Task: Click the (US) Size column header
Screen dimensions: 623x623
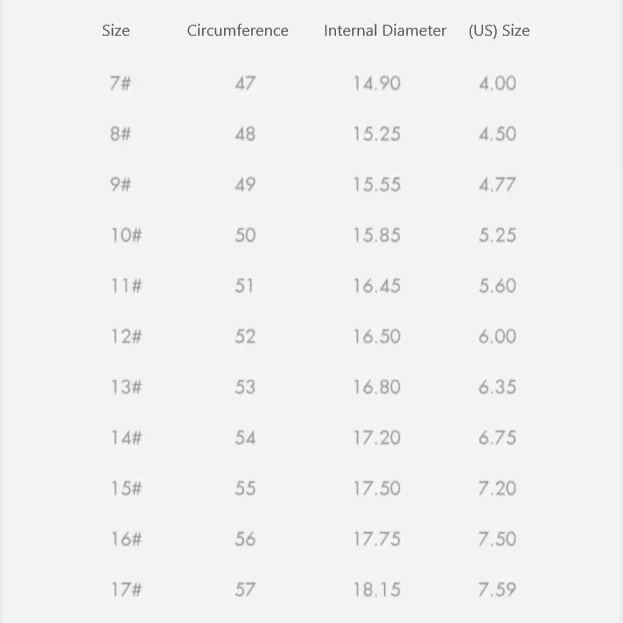Action: pos(499,31)
